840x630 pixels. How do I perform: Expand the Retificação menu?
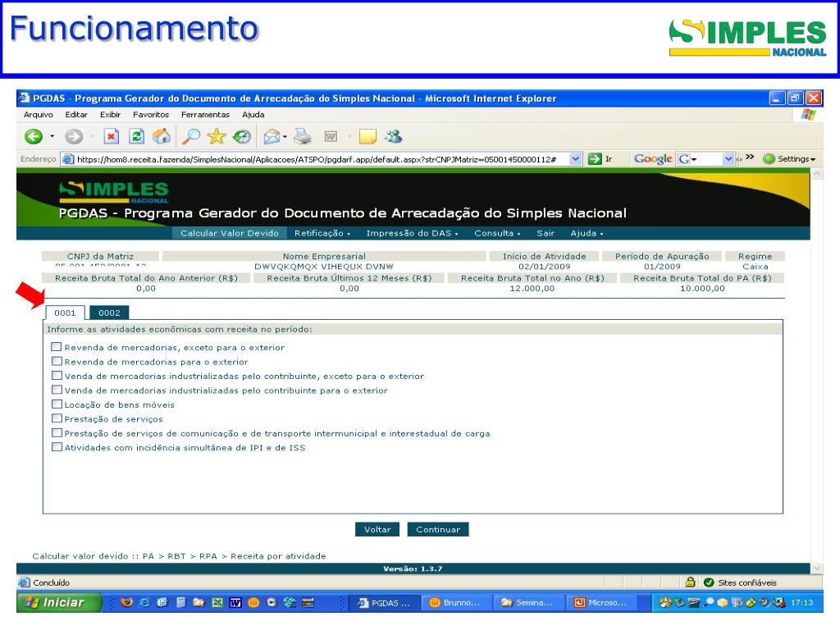(322, 233)
